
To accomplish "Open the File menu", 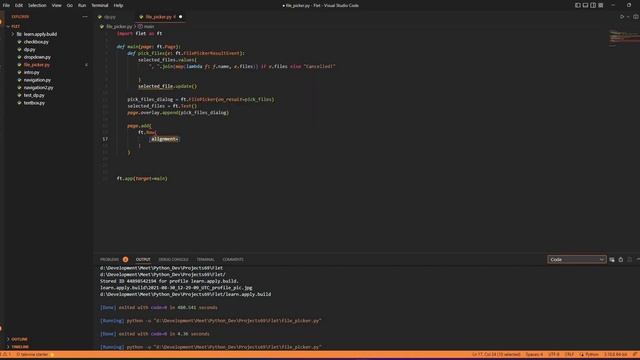I will 6,5.
